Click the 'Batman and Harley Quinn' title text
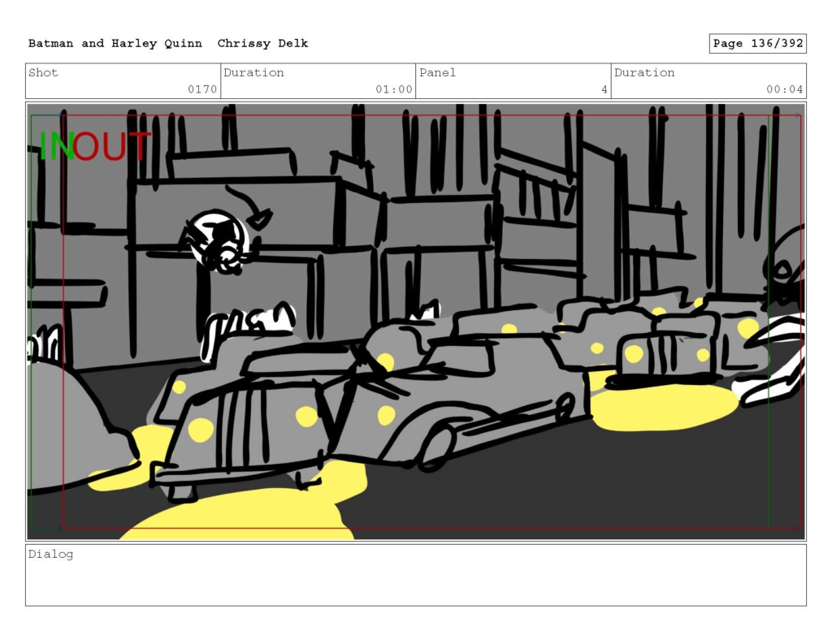This screenshot has width=832, height=644. (x=115, y=44)
